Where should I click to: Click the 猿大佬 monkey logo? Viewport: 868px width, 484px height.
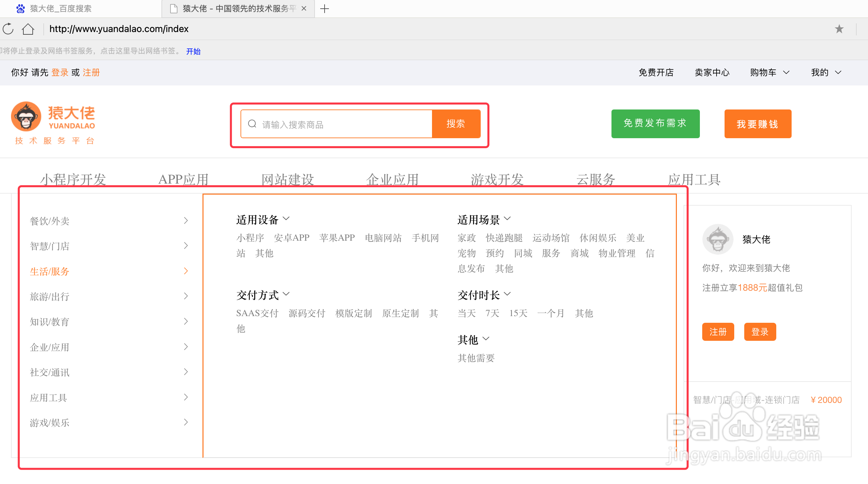pos(26,116)
